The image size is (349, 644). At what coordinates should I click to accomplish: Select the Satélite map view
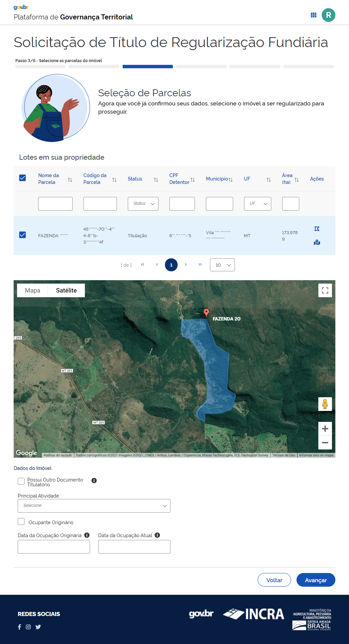click(66, 290)
